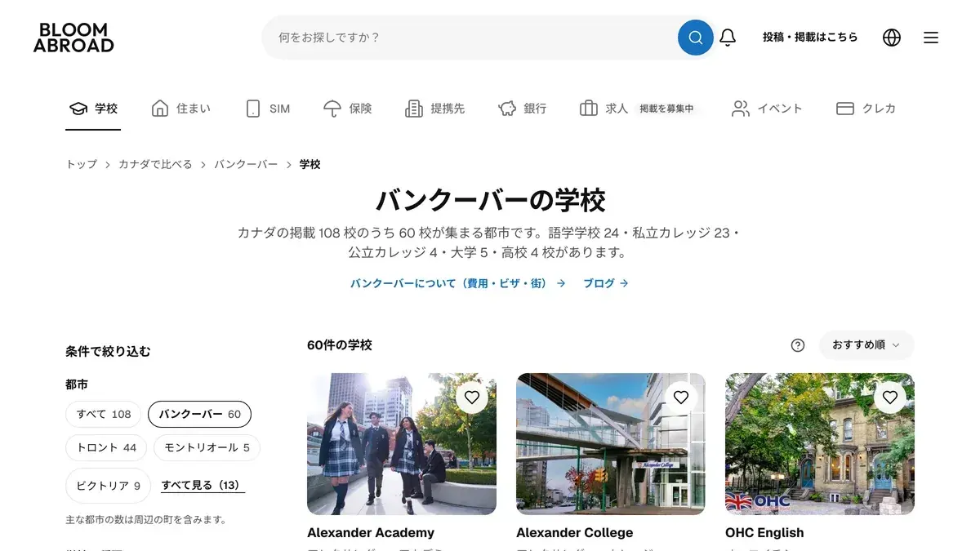Open バンクーバーについて（費用・ビザ・街） link

tap(457, 283)
